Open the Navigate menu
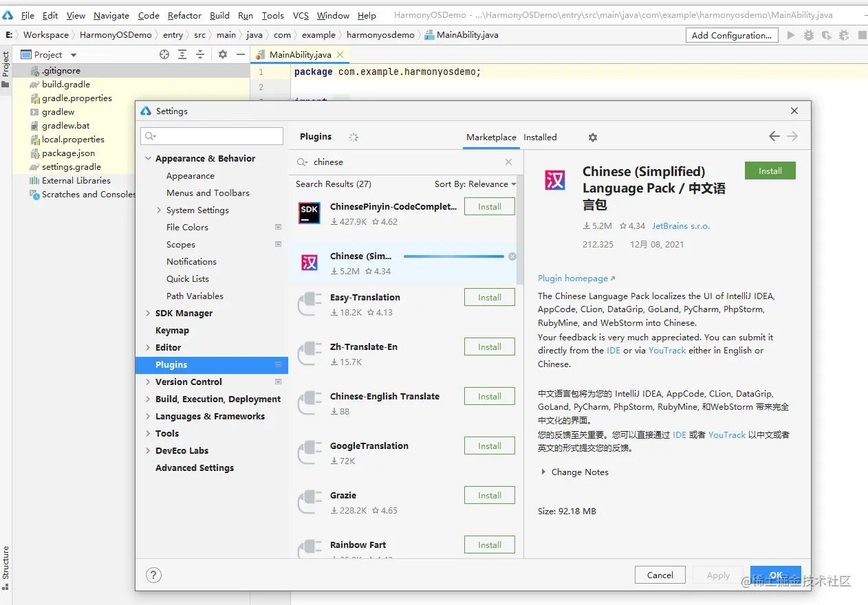 [x=111, y=15]
